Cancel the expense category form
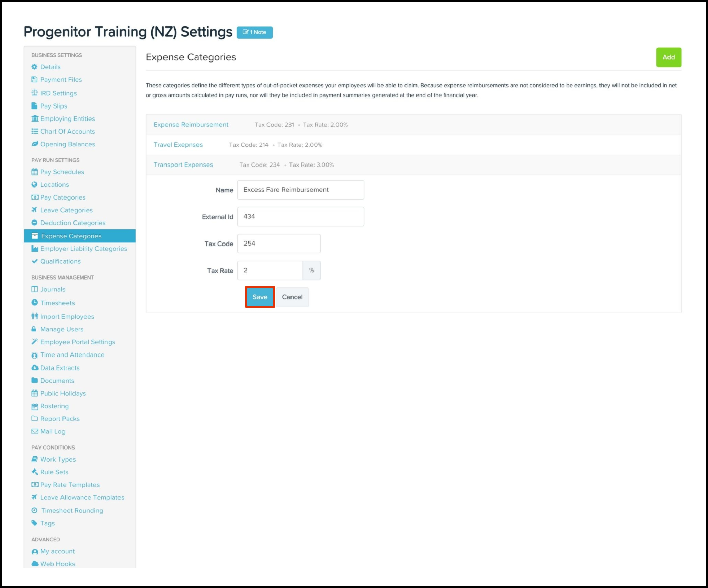This screenshot has width=708, height=588. coord(292,297)
